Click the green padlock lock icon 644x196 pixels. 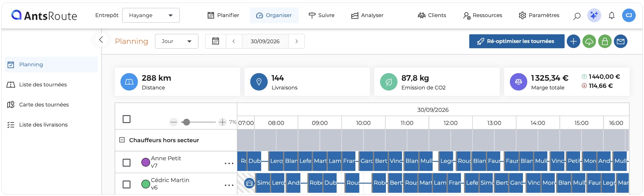605,41
